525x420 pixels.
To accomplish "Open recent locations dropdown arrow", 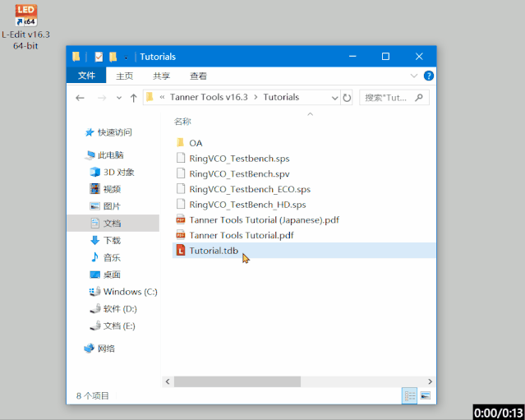I will [x=117, y=97].
